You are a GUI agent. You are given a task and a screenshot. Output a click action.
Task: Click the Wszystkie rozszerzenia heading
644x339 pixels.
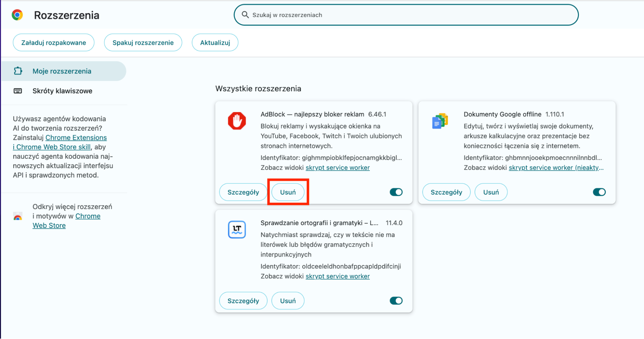[258, 89]
